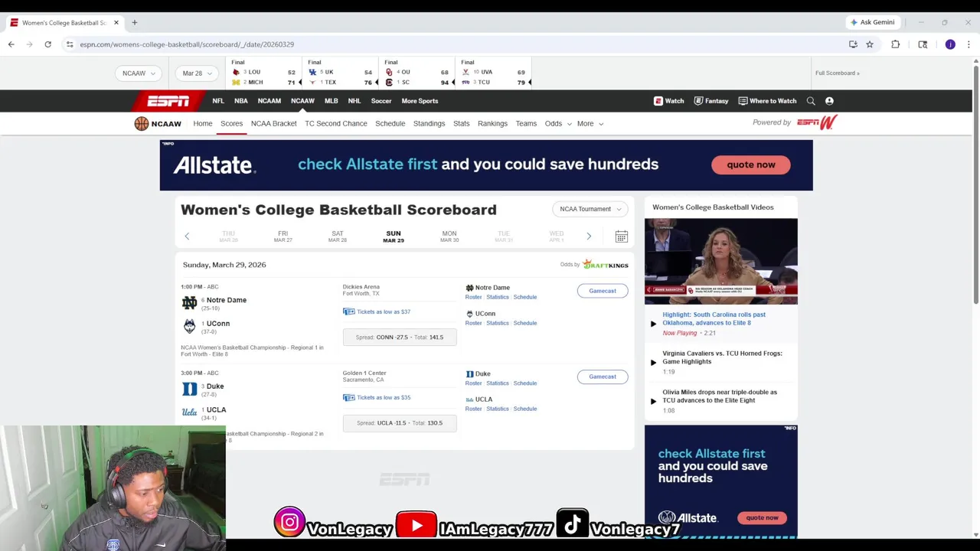This screenshot has height=551, width=980.
Task: Select FRI MAR 27 date
Action: click(x=283, y=236)
